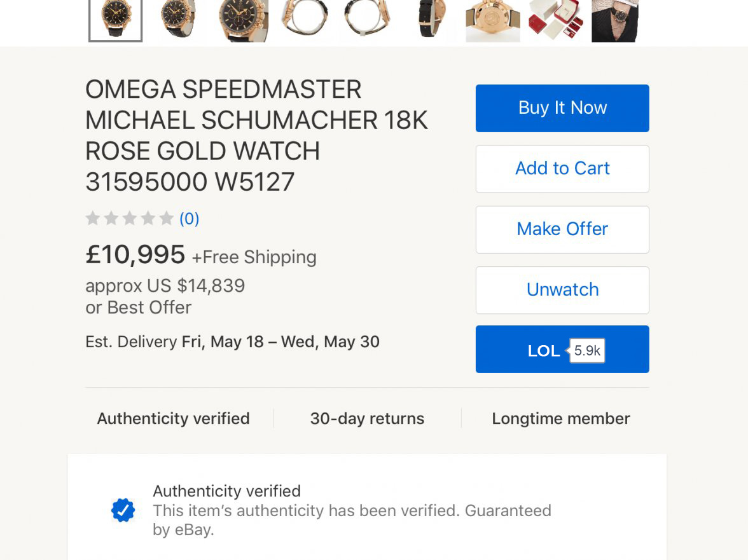The image size is (748, 560).
Task: Unwatch this listing
Action: [x=562, y=290]
